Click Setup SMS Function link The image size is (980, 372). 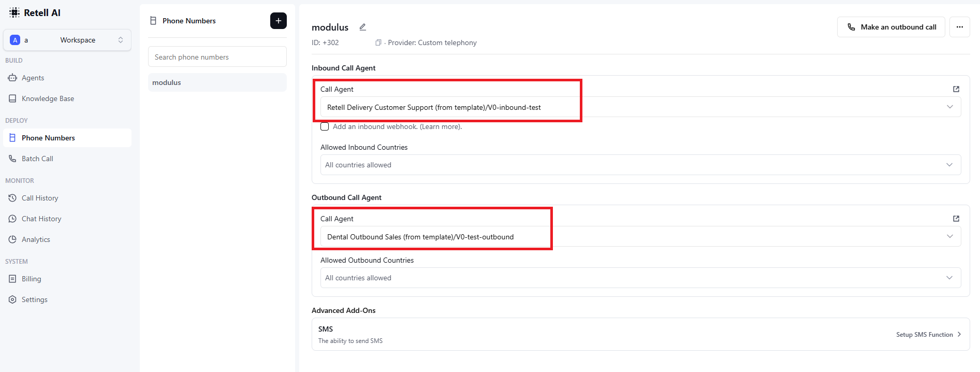pyautogui.click(x=928, y=335)
